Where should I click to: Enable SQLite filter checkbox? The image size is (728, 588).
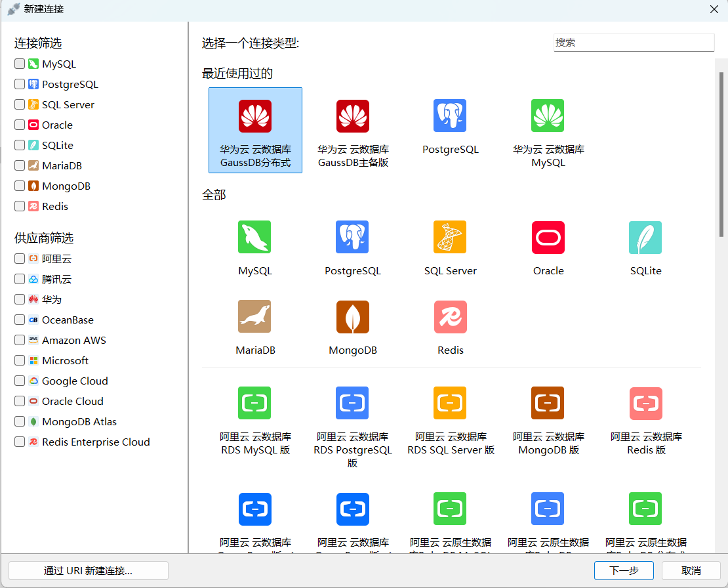(20, 146)
